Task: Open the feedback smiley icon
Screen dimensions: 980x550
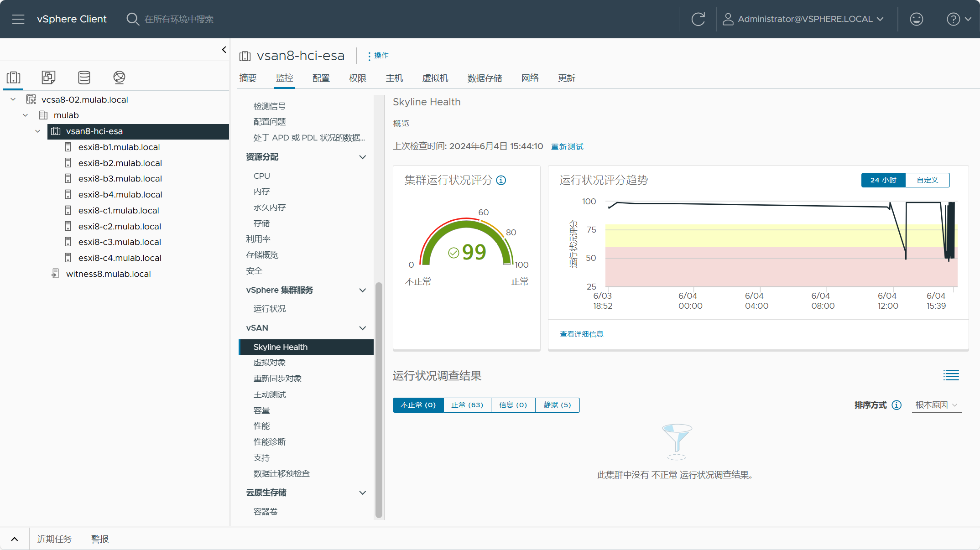Action: click(x=916, y=19)
